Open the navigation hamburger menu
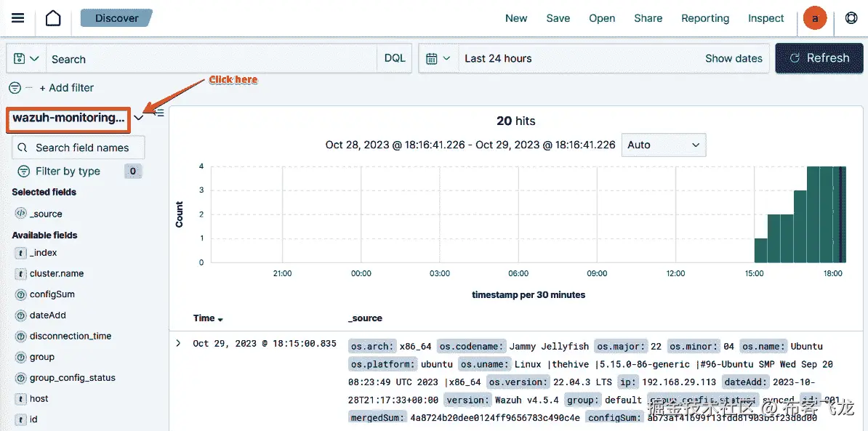 (x=19, y=17)
